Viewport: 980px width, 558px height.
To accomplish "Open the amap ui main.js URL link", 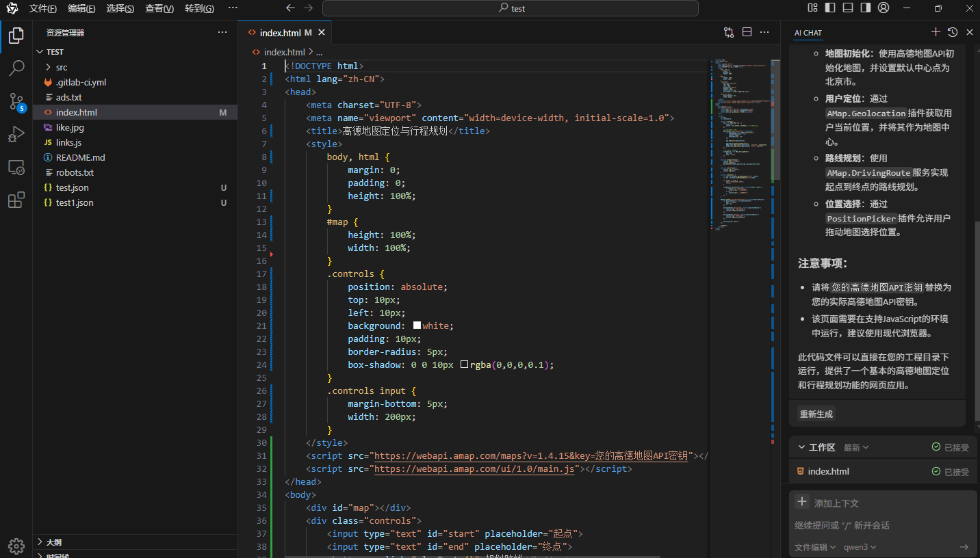I will click(x=474, y=468).
